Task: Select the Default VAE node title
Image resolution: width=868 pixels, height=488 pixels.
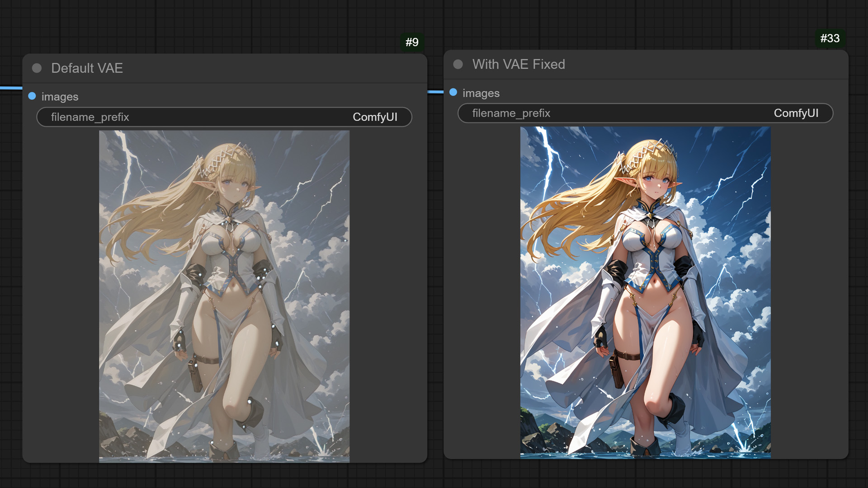Action: coord(87,68)
